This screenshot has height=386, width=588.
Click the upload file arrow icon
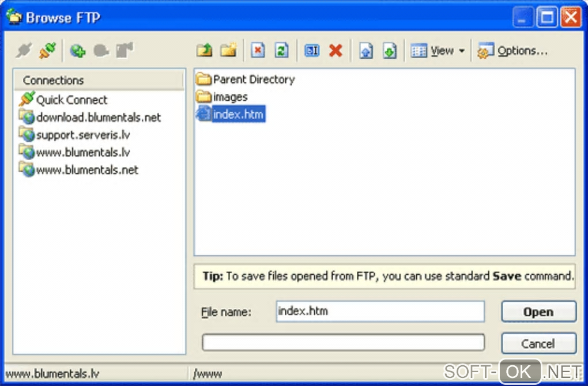366,51
